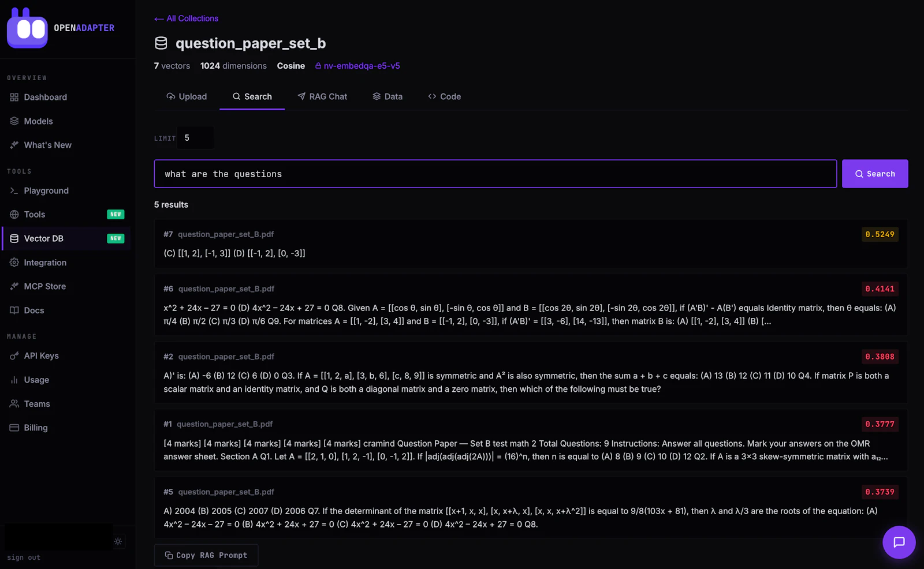The height and width of the screenshot is (569, 924).
Task: Click the NEW badge beside Tools
Action: click(115, 214)
